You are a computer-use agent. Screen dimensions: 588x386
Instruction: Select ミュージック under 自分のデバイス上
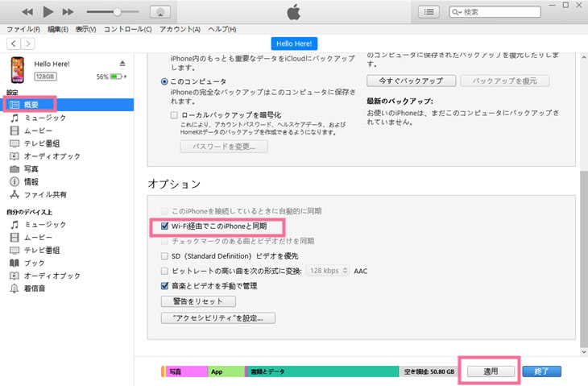point(45,224)
